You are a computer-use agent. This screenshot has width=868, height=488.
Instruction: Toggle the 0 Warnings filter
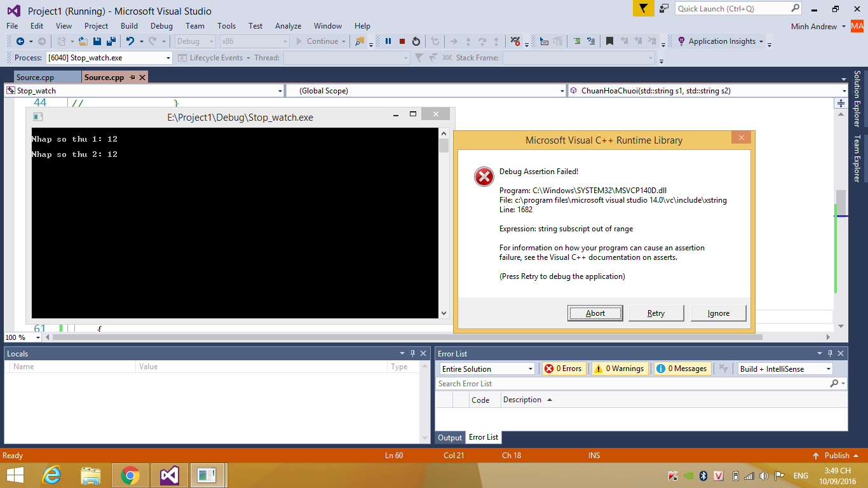(x=620, y=369)
